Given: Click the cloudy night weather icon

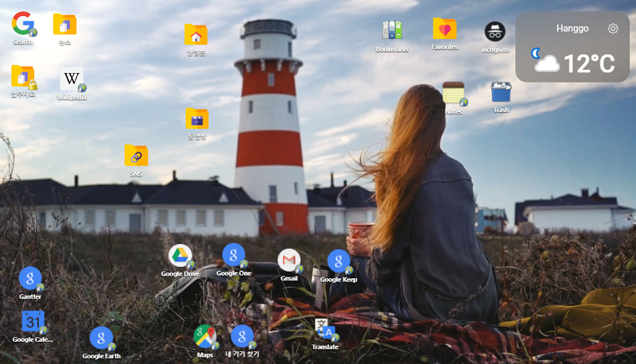Looking at the screenshot, I should (x=545, y=60).
